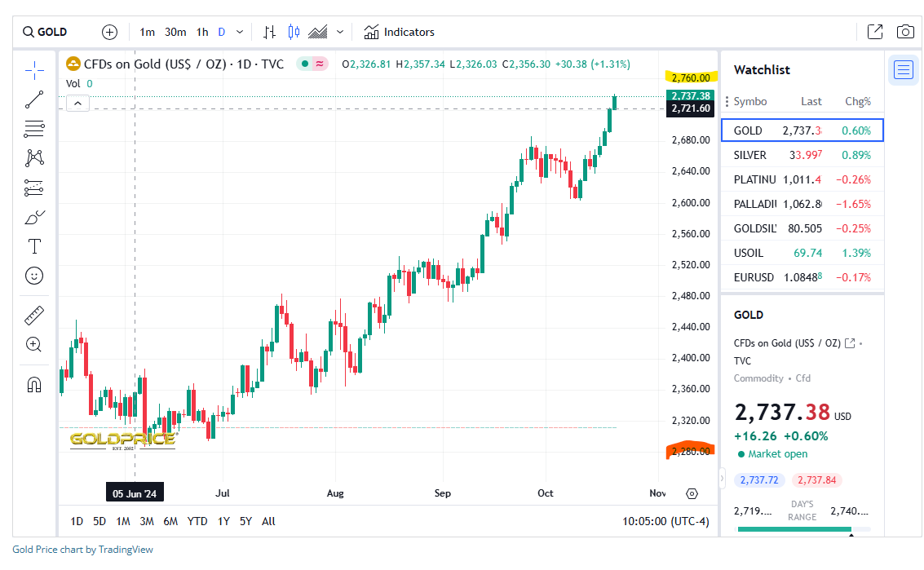The image size is (924, 570).
Task: Sort the watchlist by Symbol column
Action: (750, 101)
